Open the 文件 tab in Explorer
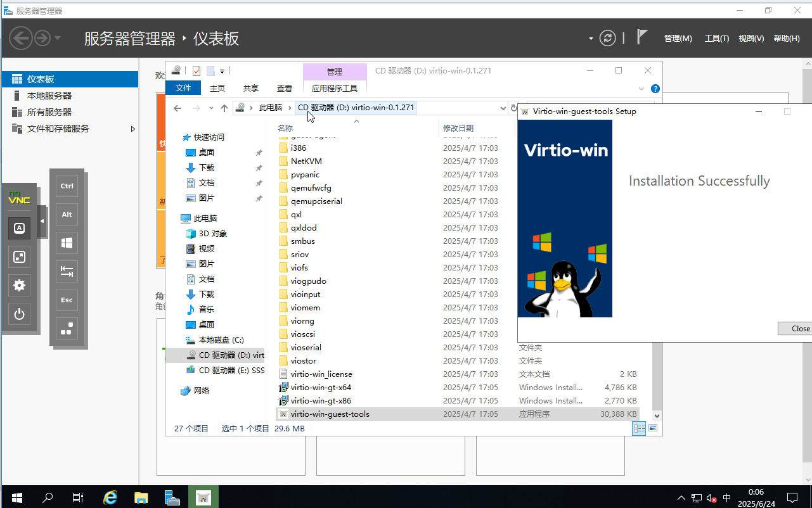This screenshot has height=508, width=812. (x=183, y=88)
